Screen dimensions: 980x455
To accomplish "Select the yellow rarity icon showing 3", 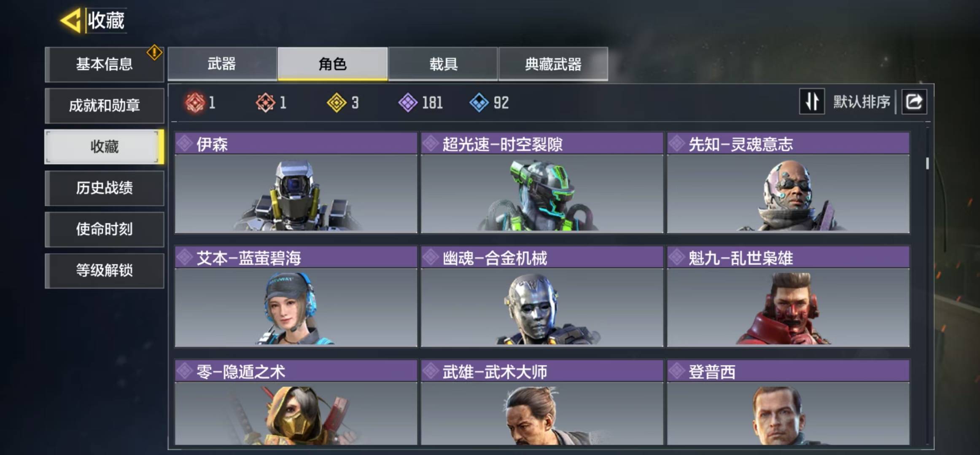I will 337,102.
